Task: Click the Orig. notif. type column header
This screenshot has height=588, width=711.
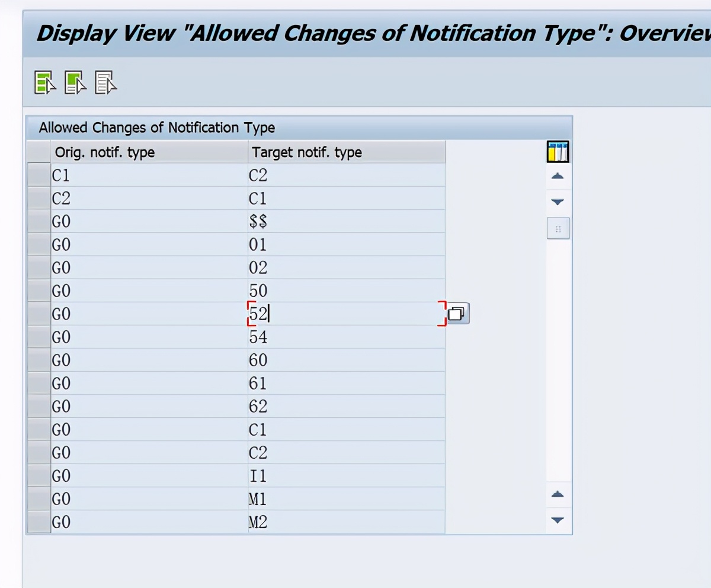Action: 149,152
